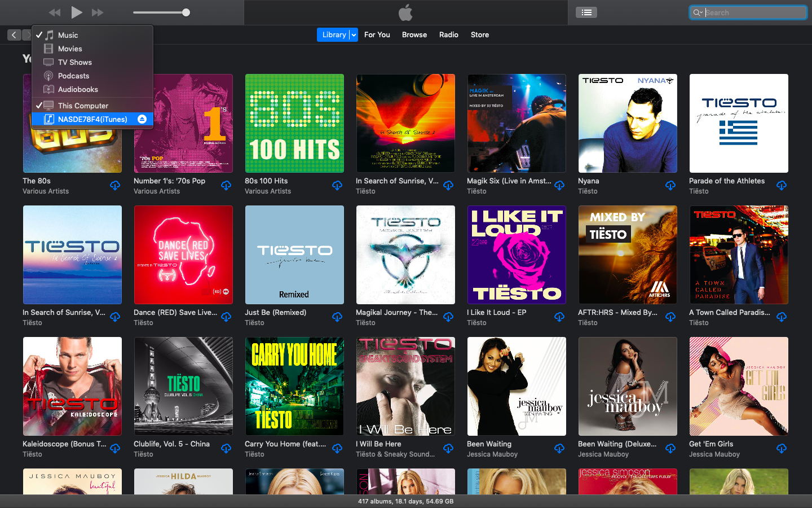Eject the NASDE78F4(iTunes) shared library
Screen dimensions: 812x508
(142, 119)
